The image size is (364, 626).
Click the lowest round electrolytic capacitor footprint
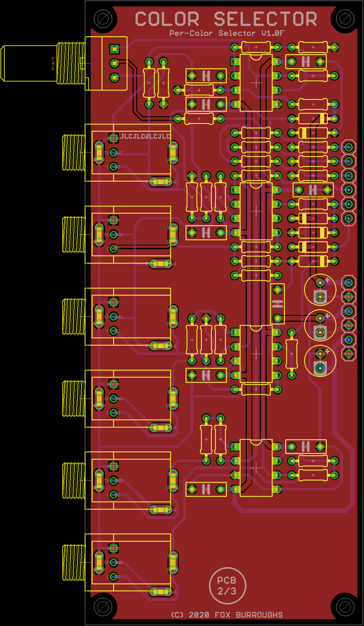coord(320,361)
